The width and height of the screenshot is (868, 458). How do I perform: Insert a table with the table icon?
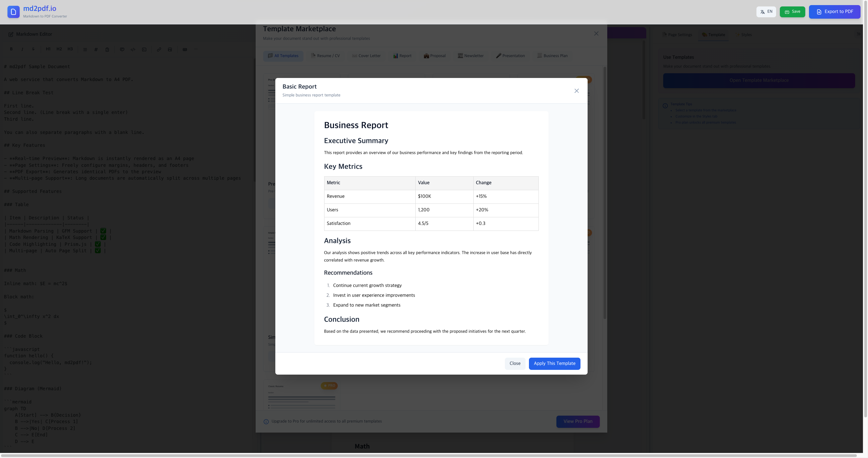(x=185, y=49)
